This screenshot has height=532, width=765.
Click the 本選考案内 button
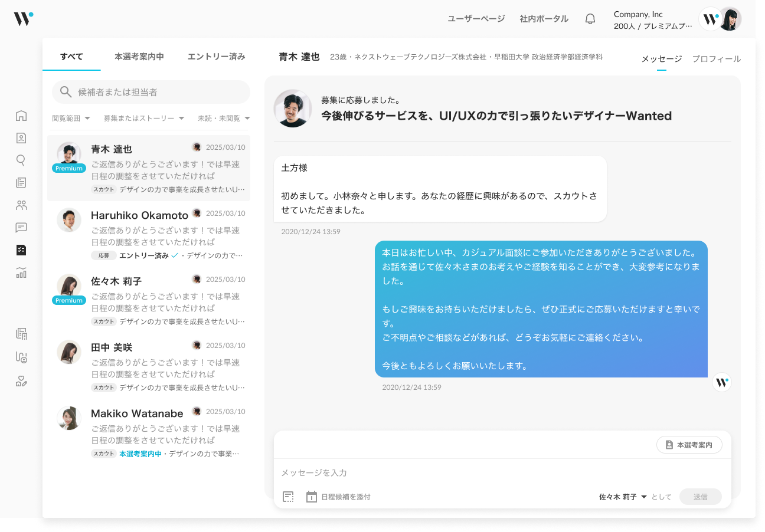(689, 445)
